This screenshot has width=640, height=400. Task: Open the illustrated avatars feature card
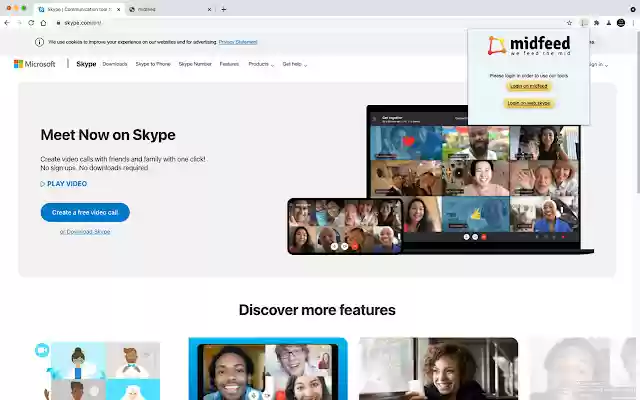tap(97, 371)
